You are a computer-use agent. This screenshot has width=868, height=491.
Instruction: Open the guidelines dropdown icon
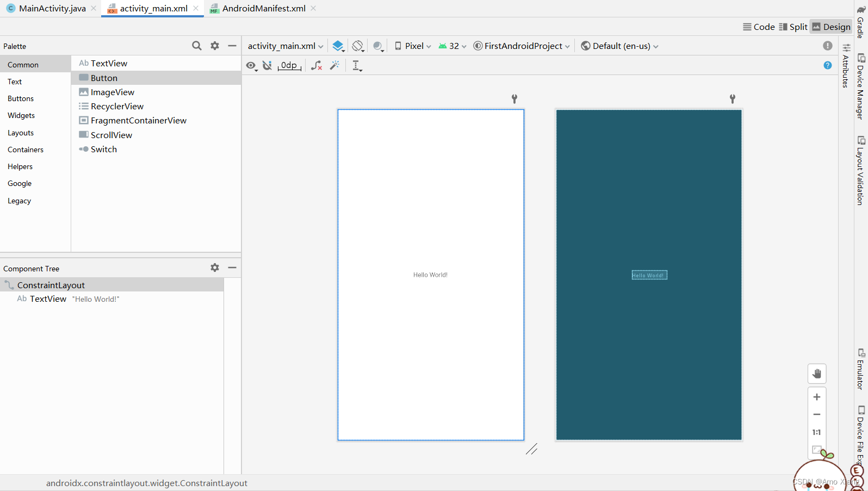point(357,66)
